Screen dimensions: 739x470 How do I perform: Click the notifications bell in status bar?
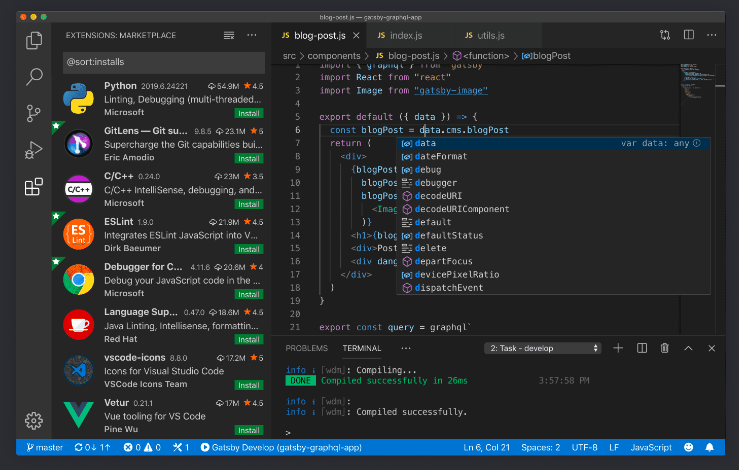click(712, 447)
